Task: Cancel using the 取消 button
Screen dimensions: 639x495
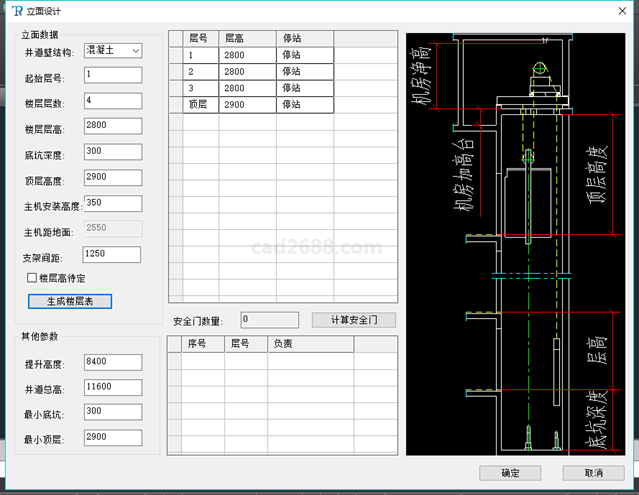Action: coord(593,473)
